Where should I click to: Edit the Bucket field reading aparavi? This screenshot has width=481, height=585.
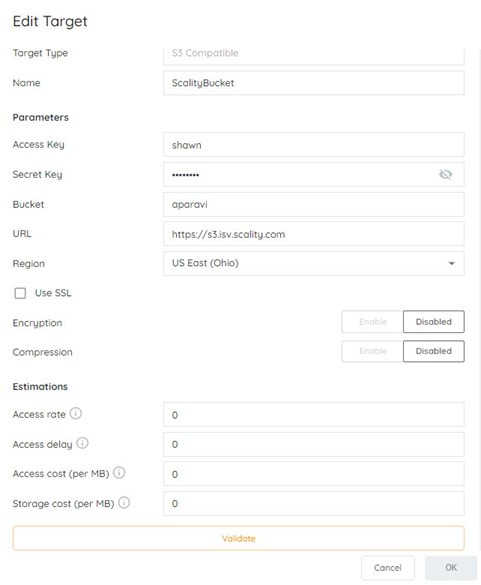click(x=314, y=204)
